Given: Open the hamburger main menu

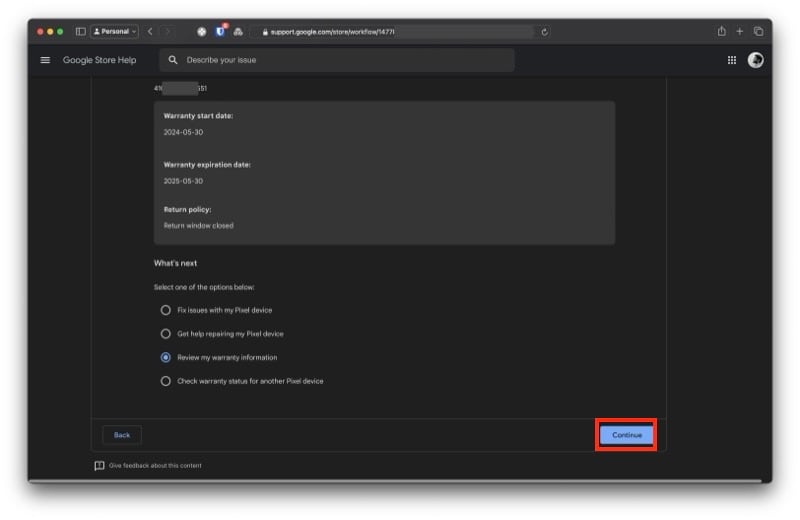Looking at the screenshot, I should (x=45, y=60).
